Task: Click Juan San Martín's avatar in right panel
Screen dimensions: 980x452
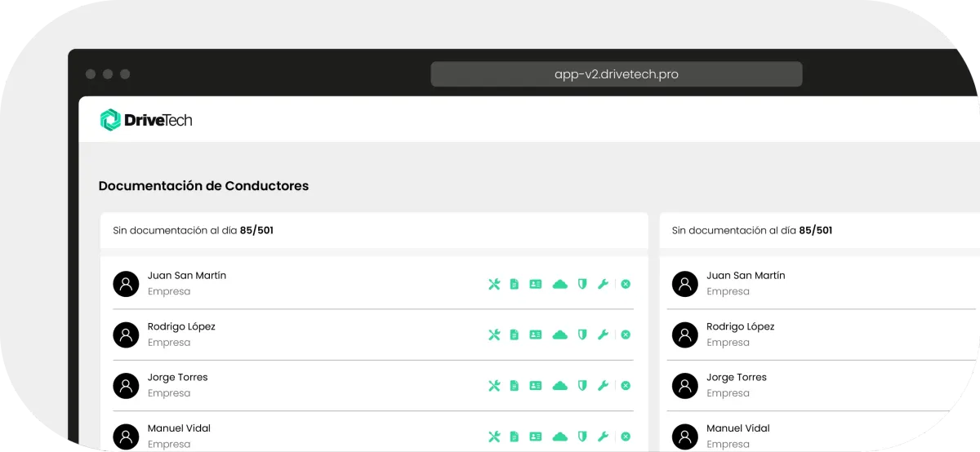Action: click(685, 284)
